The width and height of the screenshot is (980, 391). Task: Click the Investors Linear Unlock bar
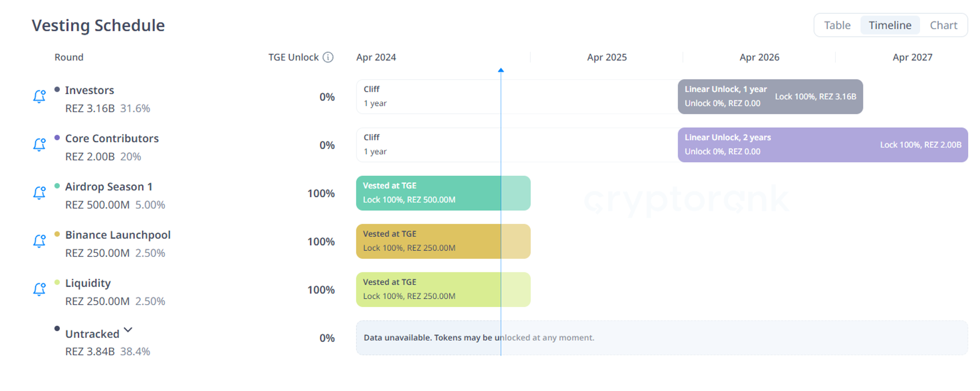(770, 97)
